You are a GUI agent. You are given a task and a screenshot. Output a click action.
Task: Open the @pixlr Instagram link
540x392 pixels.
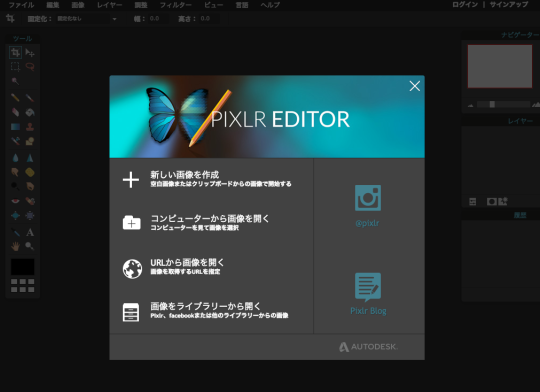368,206
